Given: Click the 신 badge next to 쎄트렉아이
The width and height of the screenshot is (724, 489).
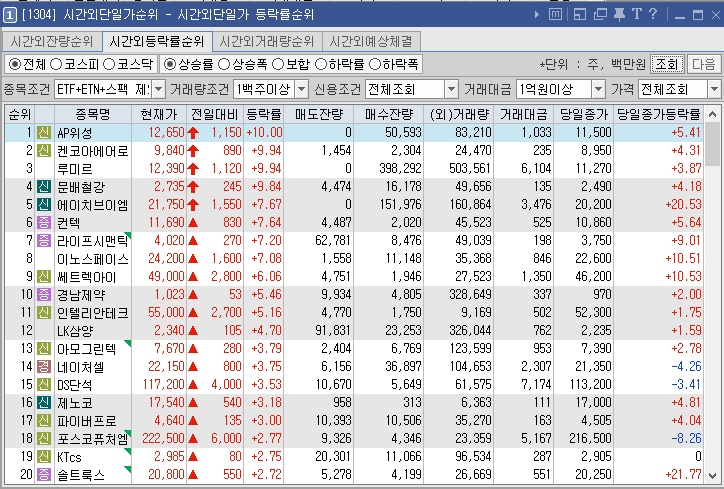Looking at the screenshot, I should 44,277.
